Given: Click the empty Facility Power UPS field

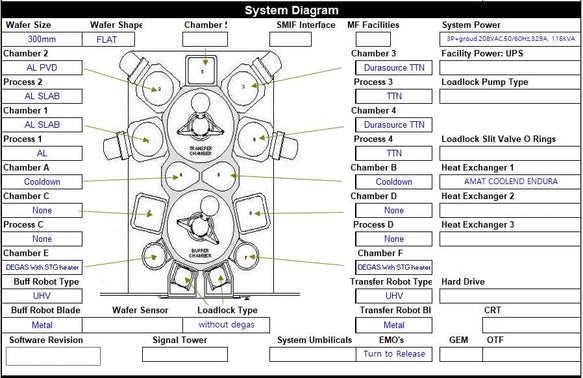Looking at the screenshot, I should [510, 68].
